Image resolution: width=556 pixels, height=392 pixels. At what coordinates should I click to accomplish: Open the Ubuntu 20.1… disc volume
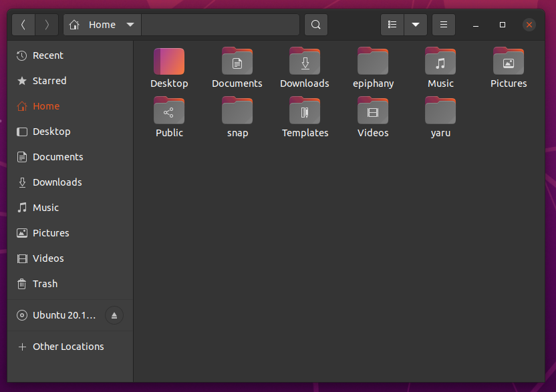click(x=56, y=315)
